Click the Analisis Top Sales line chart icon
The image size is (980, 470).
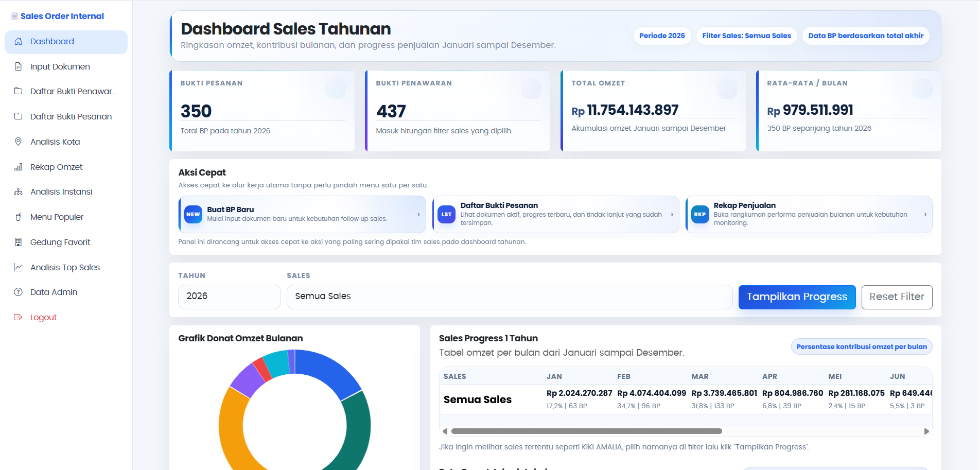[x=19, y=267]
